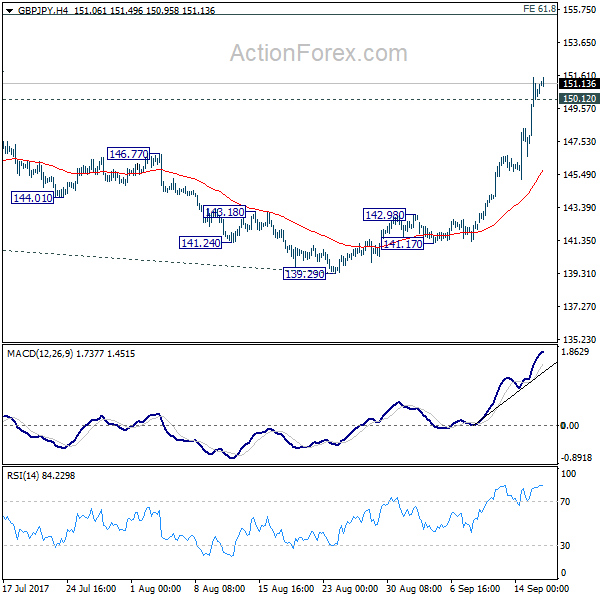Image resolution: width=600 pixels, height=600 pixels.
Task: Select the 143.180 price label
Action: point(225,212)
